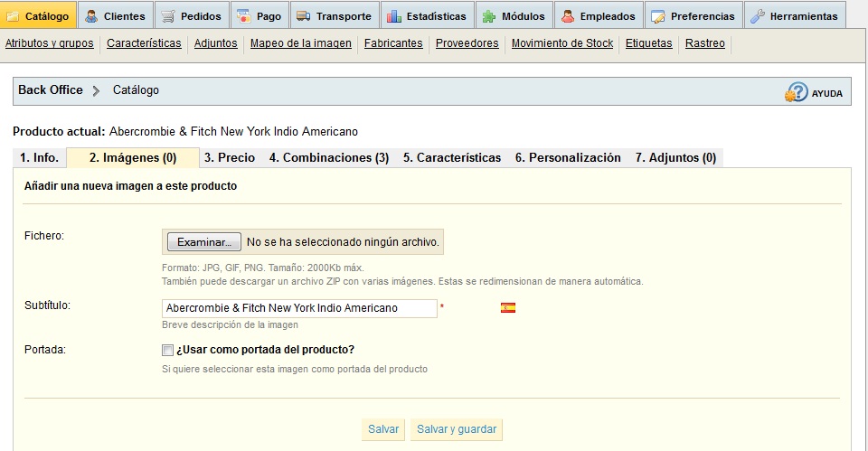Click the '¿Usar como portada del producto?' label

tap(265, 350)
